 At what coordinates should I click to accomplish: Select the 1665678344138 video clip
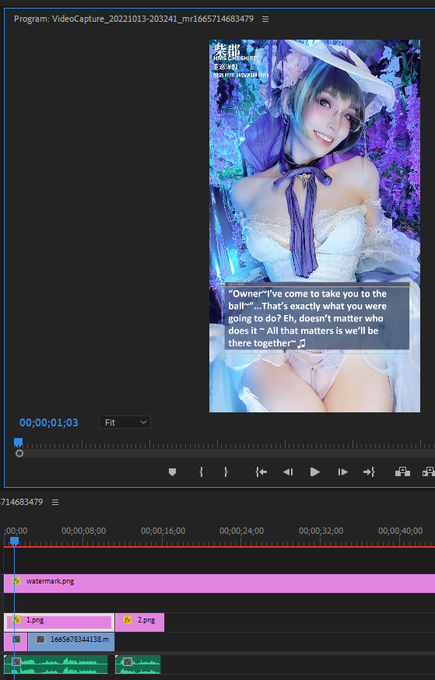coord(71,641)
